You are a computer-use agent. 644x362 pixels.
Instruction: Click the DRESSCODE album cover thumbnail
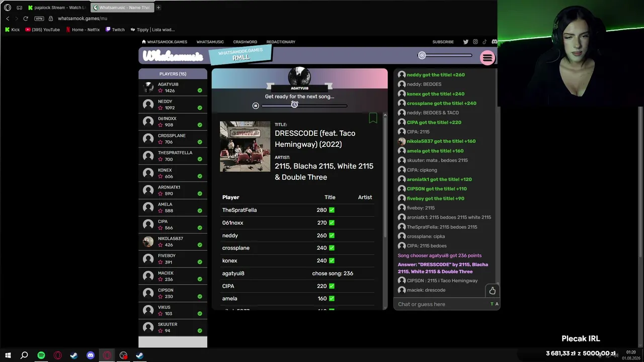click(x=245, y=146)
